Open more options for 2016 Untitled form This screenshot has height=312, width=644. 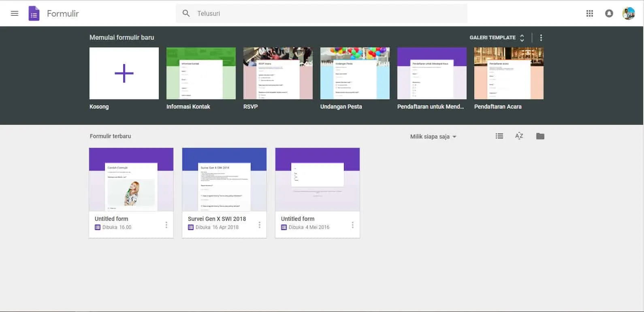[352, 225]
